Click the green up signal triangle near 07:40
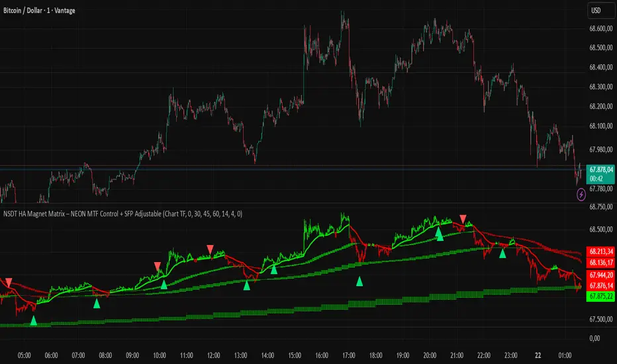 click(x=97, y=303)
